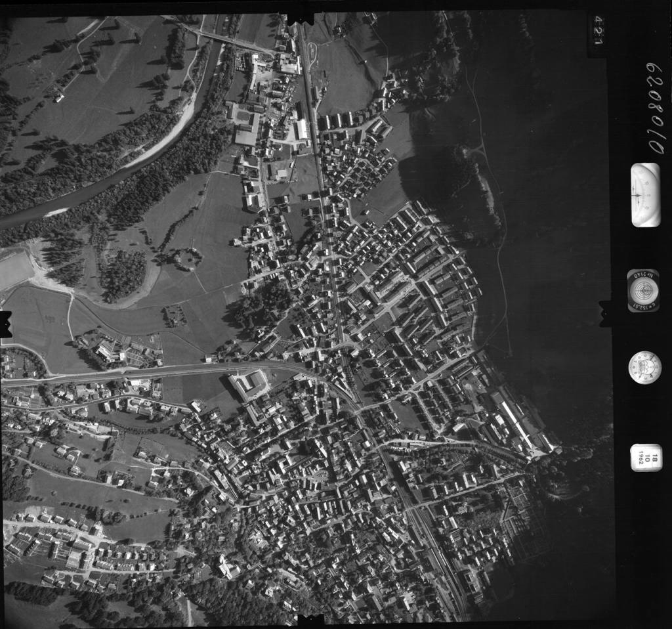Click the bottom edge fiducial notch mark
Screen dimensions: 672x629
pyautogui.click(x=310, y=618)
